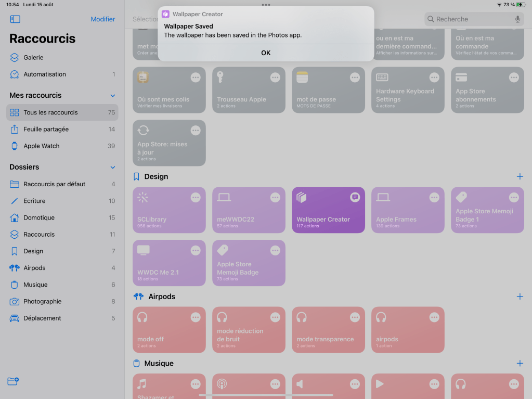The image size is (532, 399).
Task: Open more options on Apple Frames shortcut
Action: [x=434, y=198]
